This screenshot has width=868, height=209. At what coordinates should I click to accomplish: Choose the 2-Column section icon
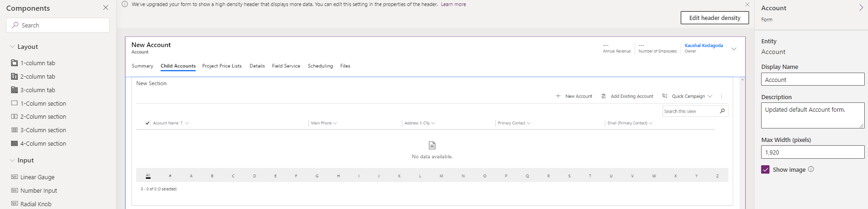pyautogui.click(x=14, y=116)
